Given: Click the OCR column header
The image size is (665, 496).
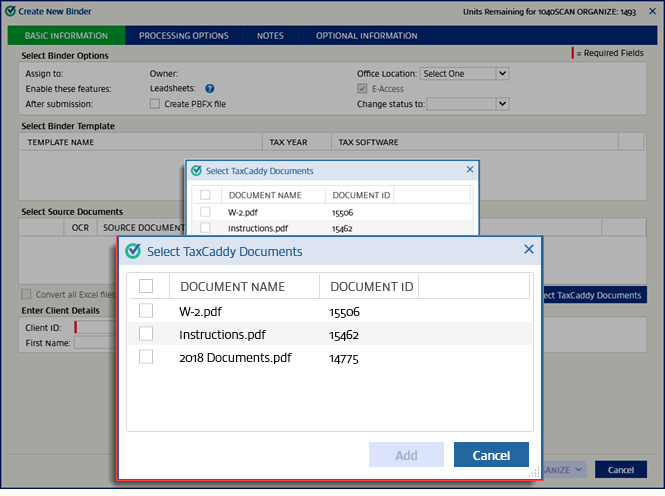Looking at the screenshot, I should [x=80, y=228].
